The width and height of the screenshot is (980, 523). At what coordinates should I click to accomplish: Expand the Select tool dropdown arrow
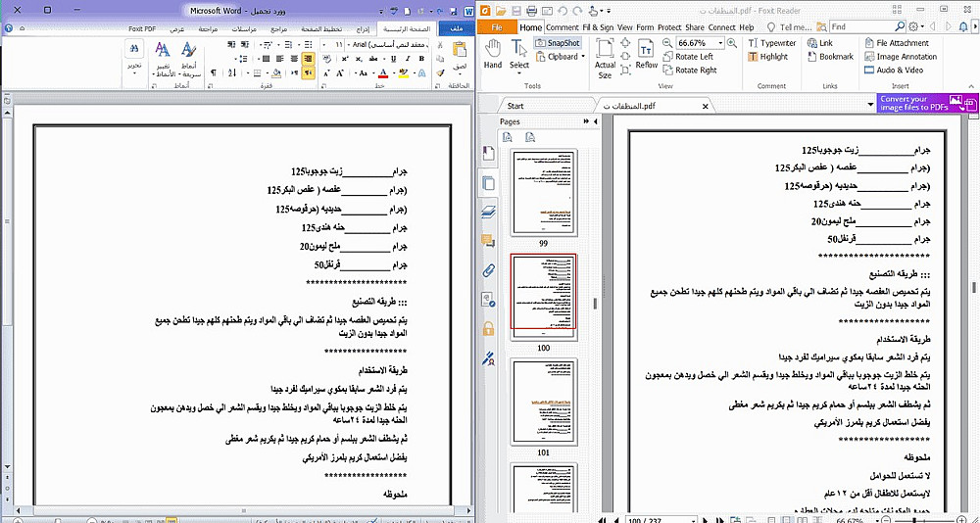[x=519, y=73]
